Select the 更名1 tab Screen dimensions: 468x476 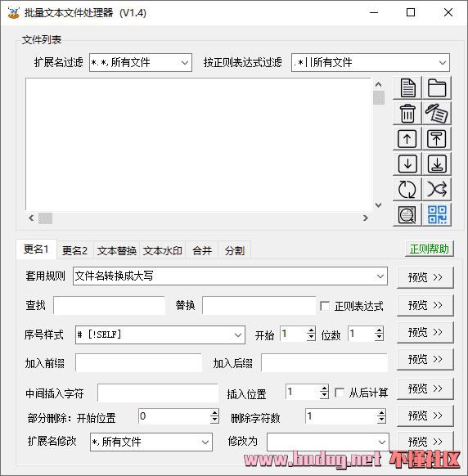pos(36,249)
